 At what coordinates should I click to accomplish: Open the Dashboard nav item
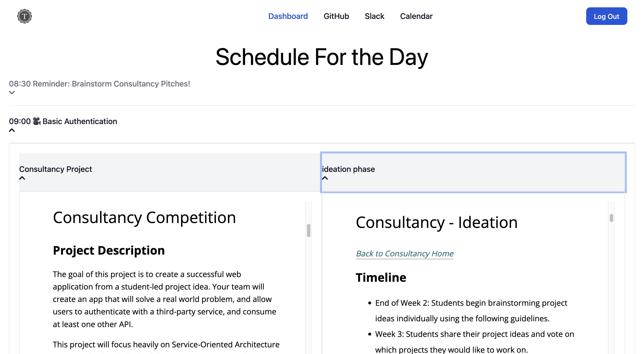(288, 16)
